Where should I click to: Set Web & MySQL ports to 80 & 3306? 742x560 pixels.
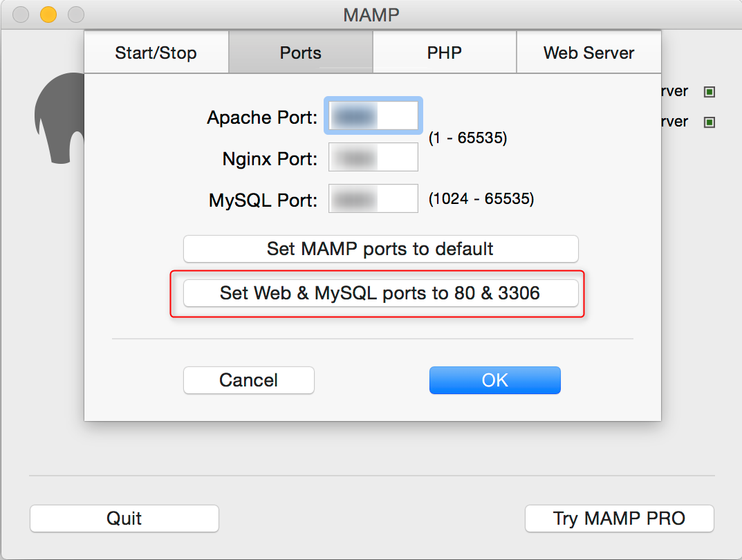(381, 293)
